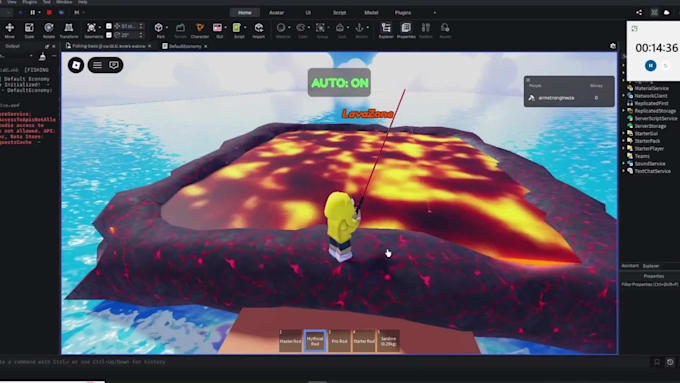Image resolution: width=680 pixels, height=383 pixels.
Task: Click the Import 3D icon
Action: [x=259, y=29]
